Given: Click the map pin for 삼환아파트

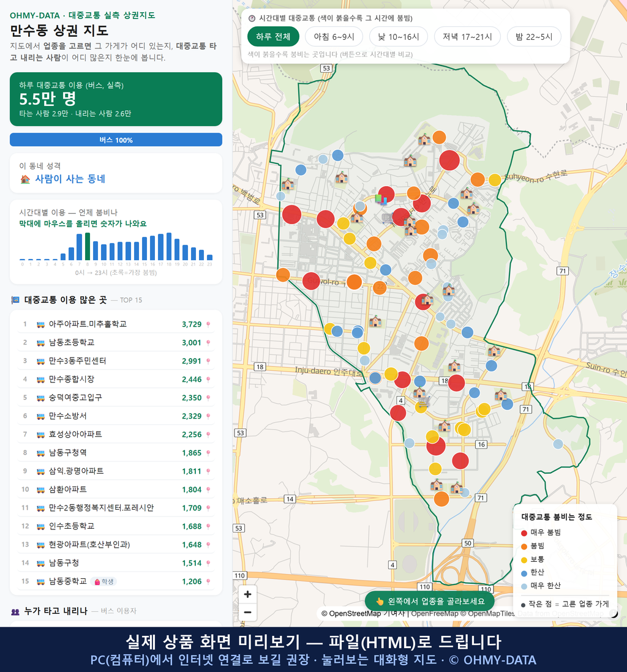Looking at the screenshot, I should click(208, 490).
